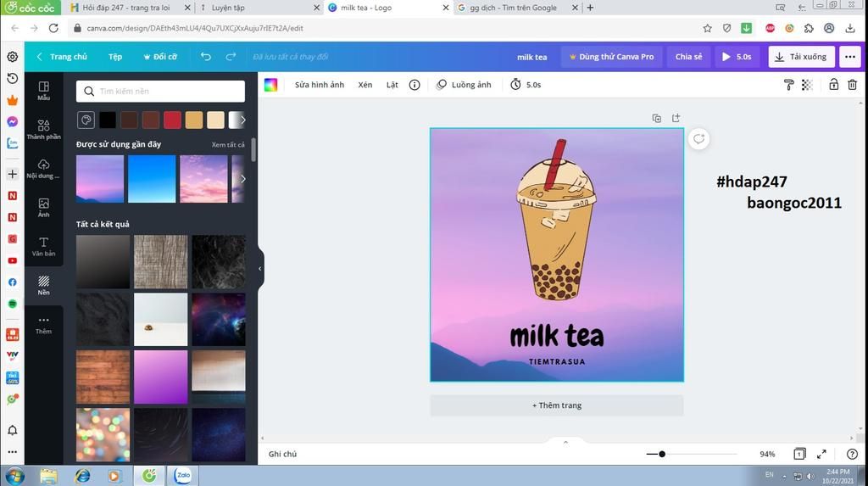
Task: Choose the wood planks background thumbnail
Action: [103, 377]
